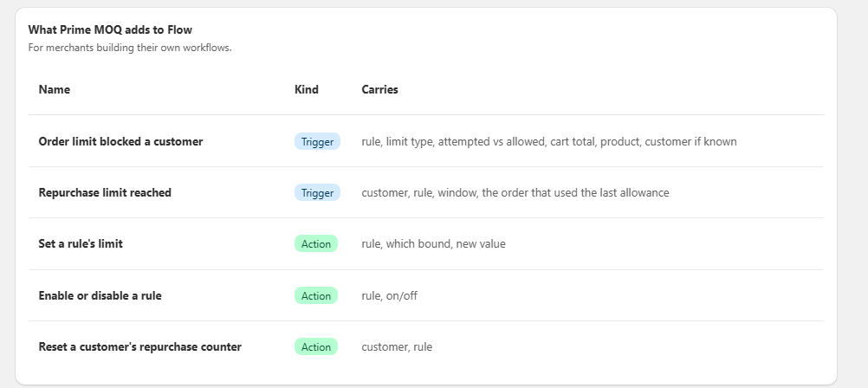Click the 'Carries' column header
This screenshot has height=388, width=868.
coord(379,89)
